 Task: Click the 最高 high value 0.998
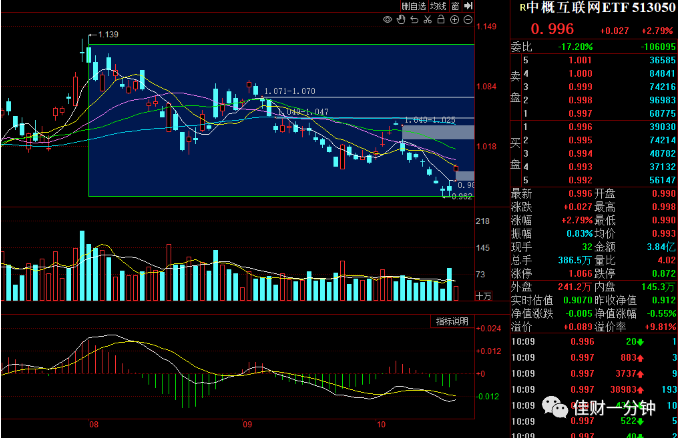point(664,207)
